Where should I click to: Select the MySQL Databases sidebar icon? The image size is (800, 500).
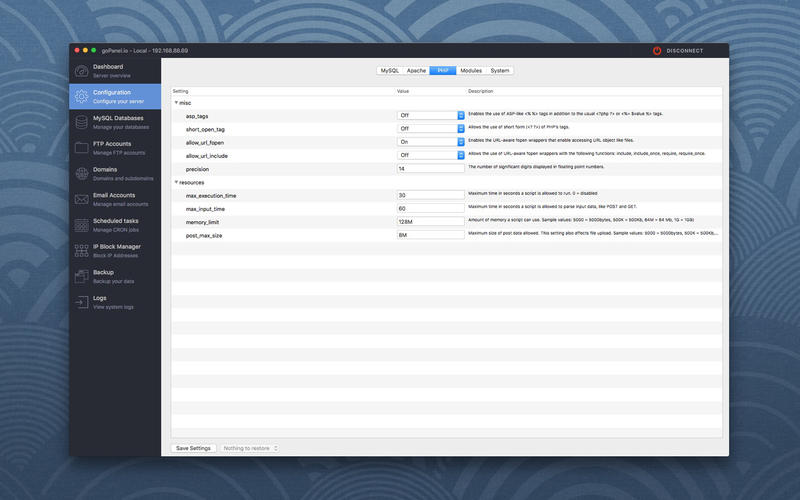coord(81,122)
